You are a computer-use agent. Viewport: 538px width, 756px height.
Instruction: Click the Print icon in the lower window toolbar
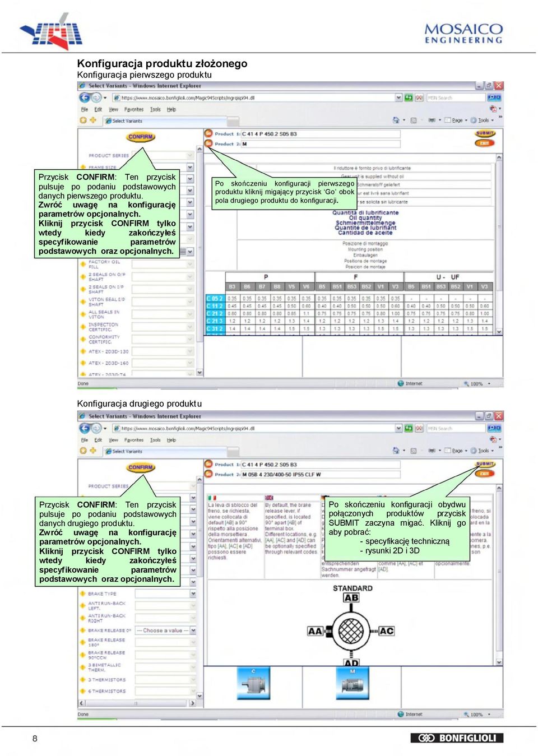(x=432, y=451)
